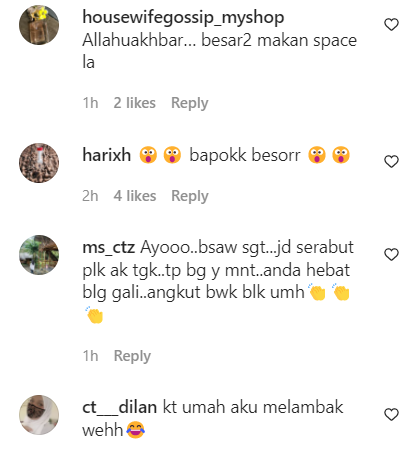Like the ms_ctz comment using heart
Viewport: 412px width, 452px height.
coord(391,255)
